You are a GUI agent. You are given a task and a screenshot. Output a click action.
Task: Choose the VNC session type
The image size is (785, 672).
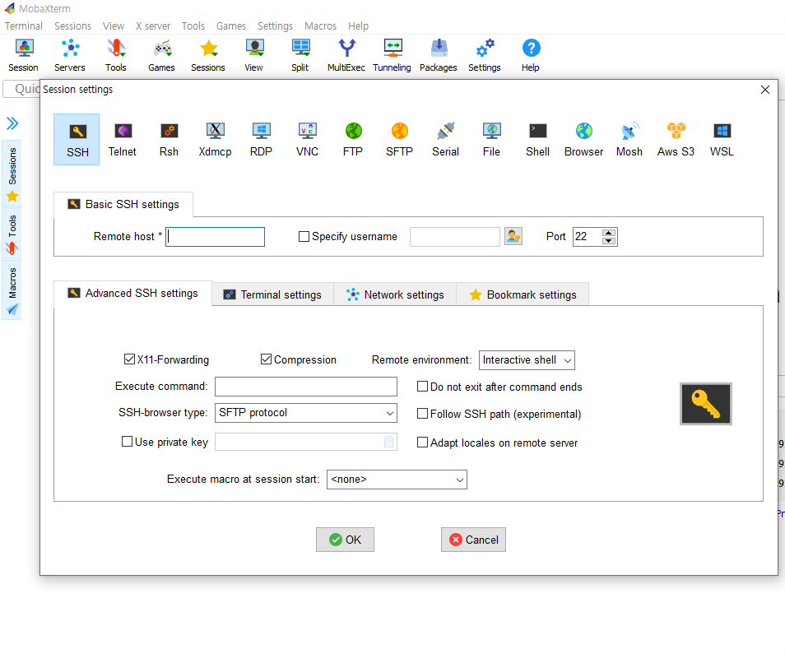(307, 139)
